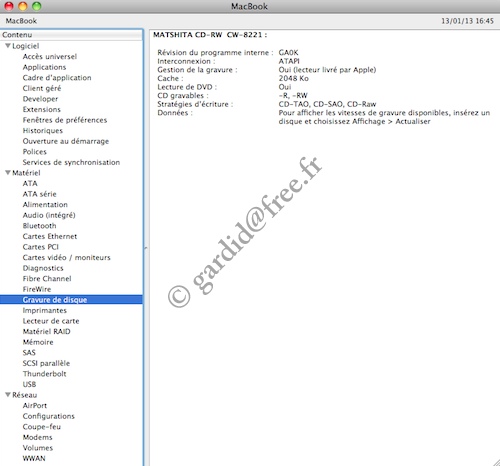The height and width of the screenshot is (466, 500).
Task: Open the Historiques entry
Action: pyautogui.click(x=43, y=131)
